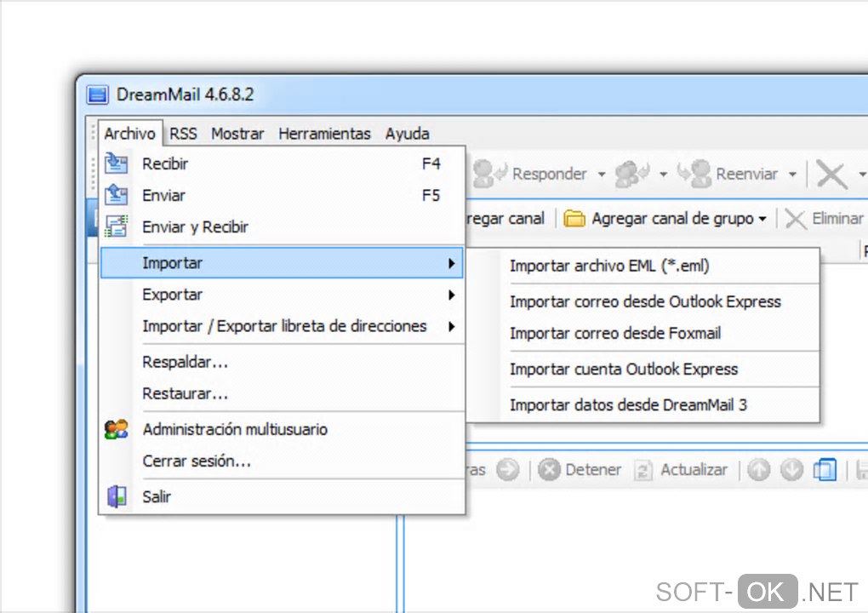Open the Responder dropdown arrow
The height and width of the screenshot is (613, 868).
[x=602, y=175]
